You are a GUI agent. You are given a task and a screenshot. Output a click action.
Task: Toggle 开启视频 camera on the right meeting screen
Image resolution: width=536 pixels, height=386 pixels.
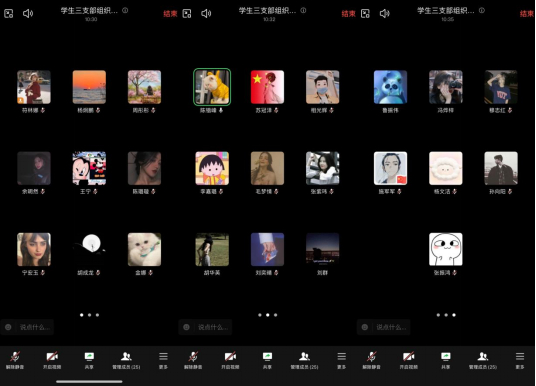click(x=409, y=360)
